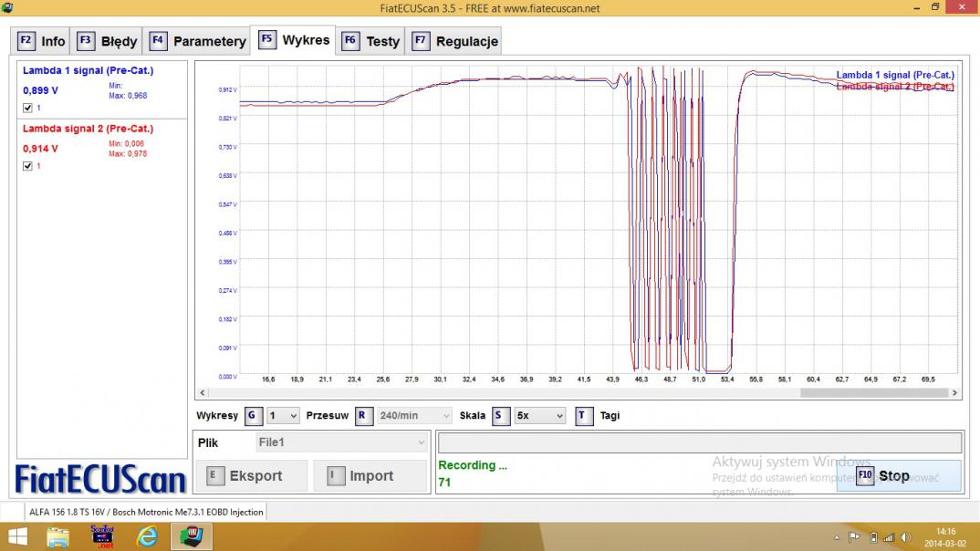This screenshot has width=980, height=551.
Task: Open the Plik File1 dropdown
Action: pos(342,442)
